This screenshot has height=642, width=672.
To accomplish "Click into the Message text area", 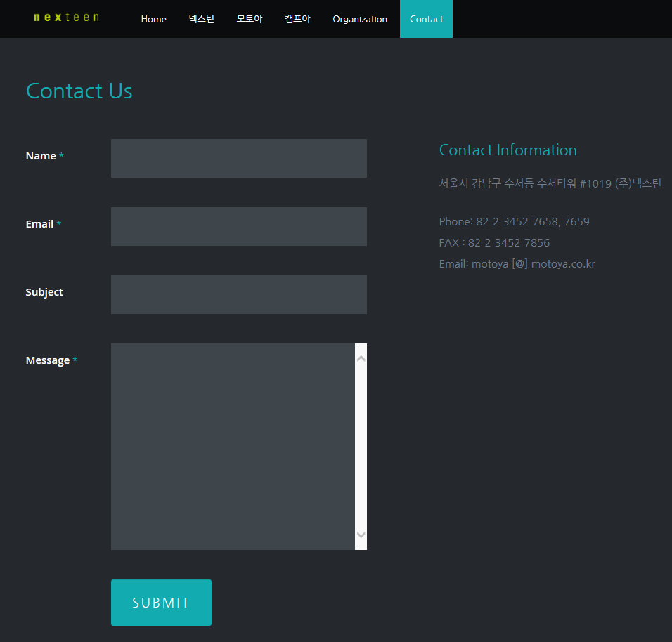I will [233, 446].
